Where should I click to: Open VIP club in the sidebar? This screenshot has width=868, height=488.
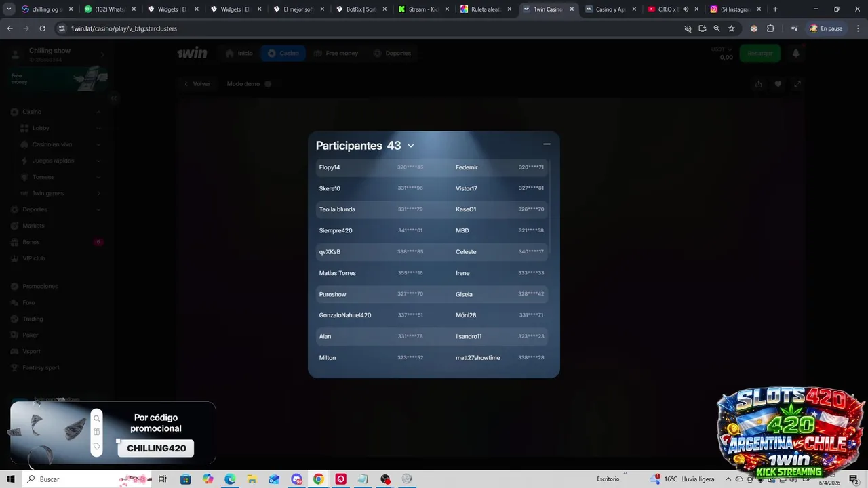(34, 258)
